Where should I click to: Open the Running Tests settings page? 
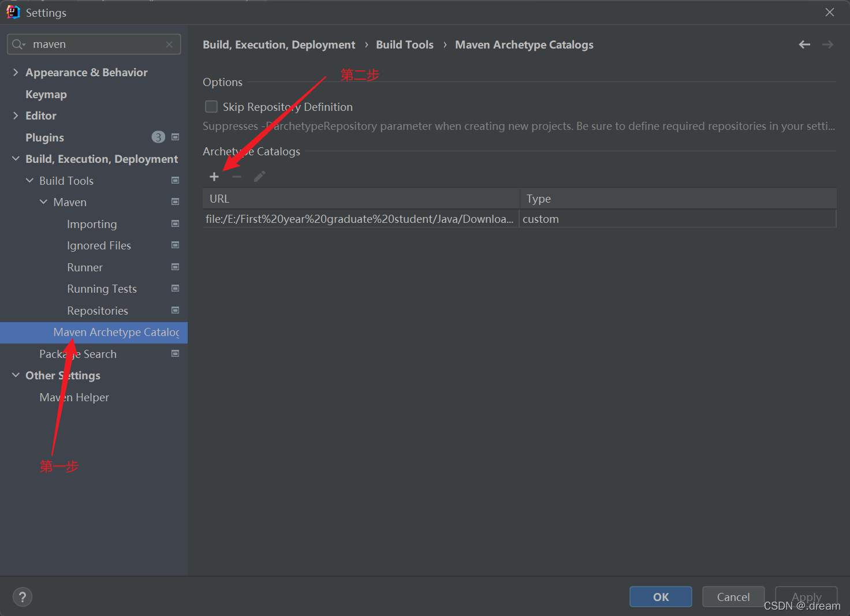pos(102,289)
